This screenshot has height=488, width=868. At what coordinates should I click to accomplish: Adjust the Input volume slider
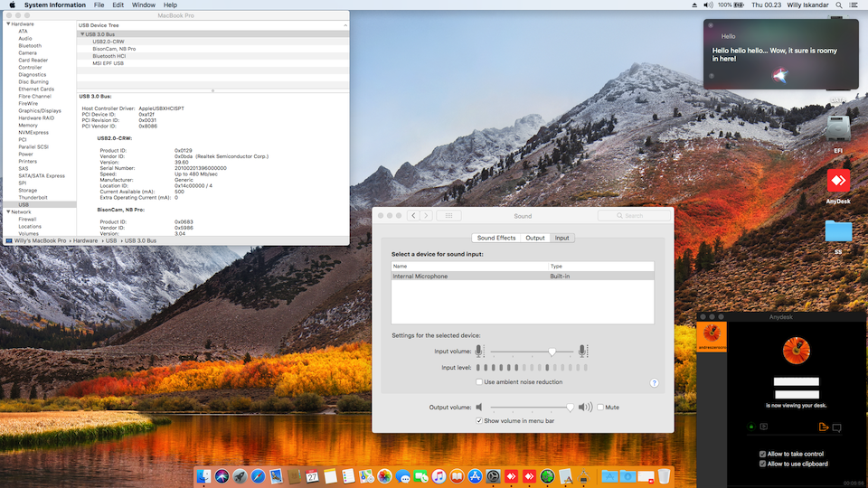(x=552, y=352)
